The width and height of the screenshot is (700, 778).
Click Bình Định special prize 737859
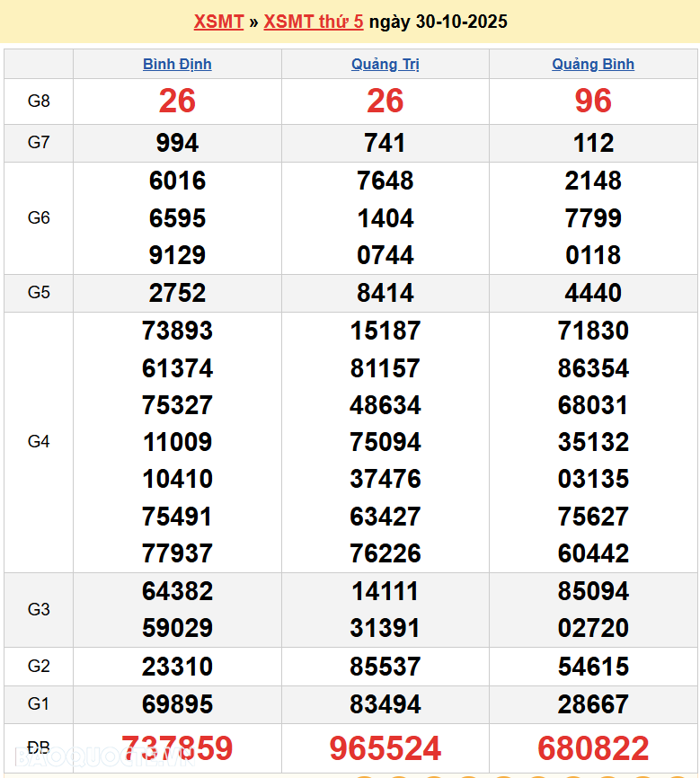click(177, 747)
